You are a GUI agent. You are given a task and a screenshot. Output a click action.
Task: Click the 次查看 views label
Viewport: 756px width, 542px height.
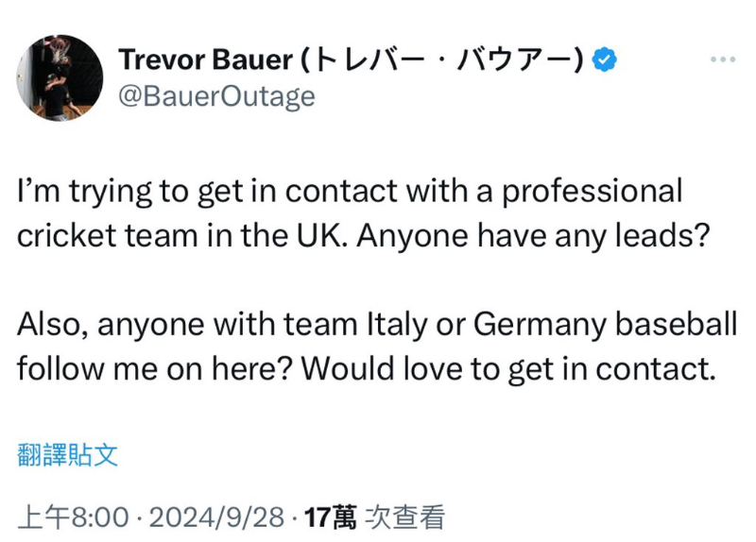[x=404, y=517]
